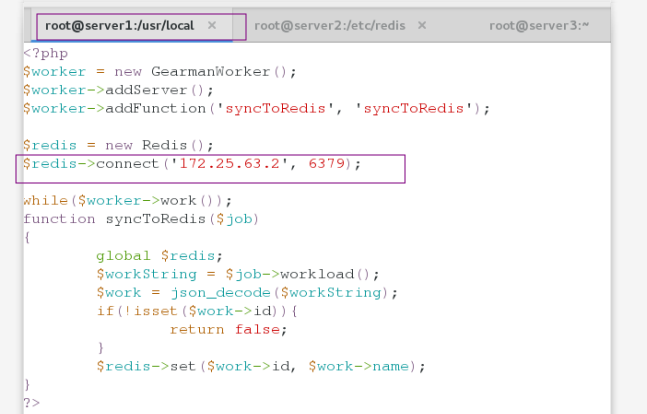Click the 'while($worker->work());' line
This screenshot has height=414, width=647.
pyautogui.click(x=128, y=201)
